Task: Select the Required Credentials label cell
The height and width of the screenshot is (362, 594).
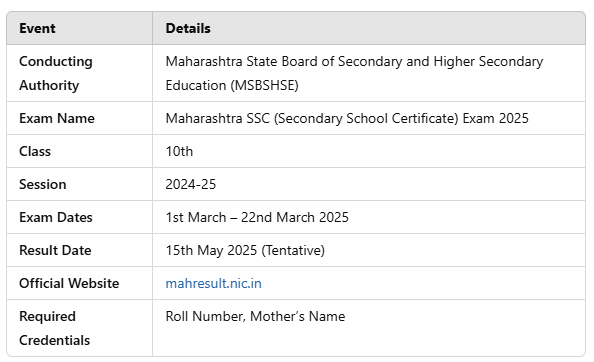Action: pyautogui.click(x=80, y=328)
